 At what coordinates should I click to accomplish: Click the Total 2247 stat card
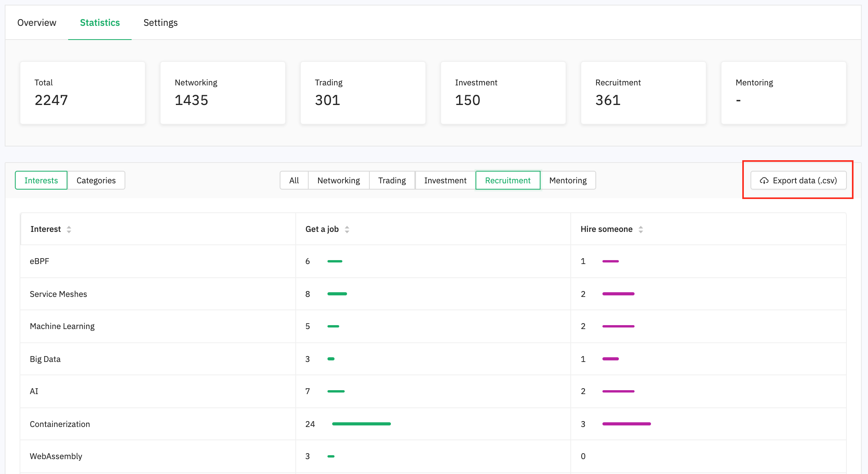pyautogui.click(x=83, y=93)
